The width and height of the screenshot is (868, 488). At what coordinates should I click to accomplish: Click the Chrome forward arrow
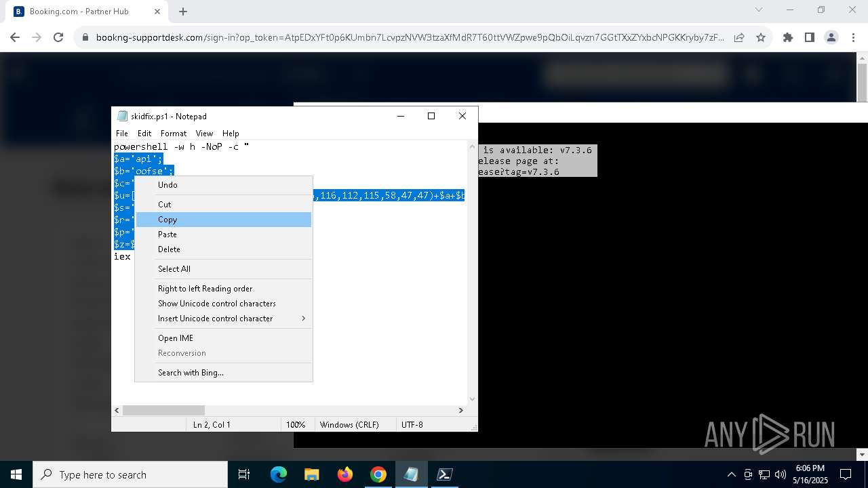tap(37, 38)
